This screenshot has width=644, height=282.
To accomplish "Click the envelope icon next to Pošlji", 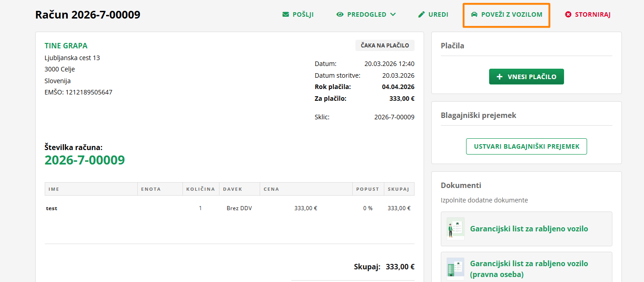I will 285,14.
